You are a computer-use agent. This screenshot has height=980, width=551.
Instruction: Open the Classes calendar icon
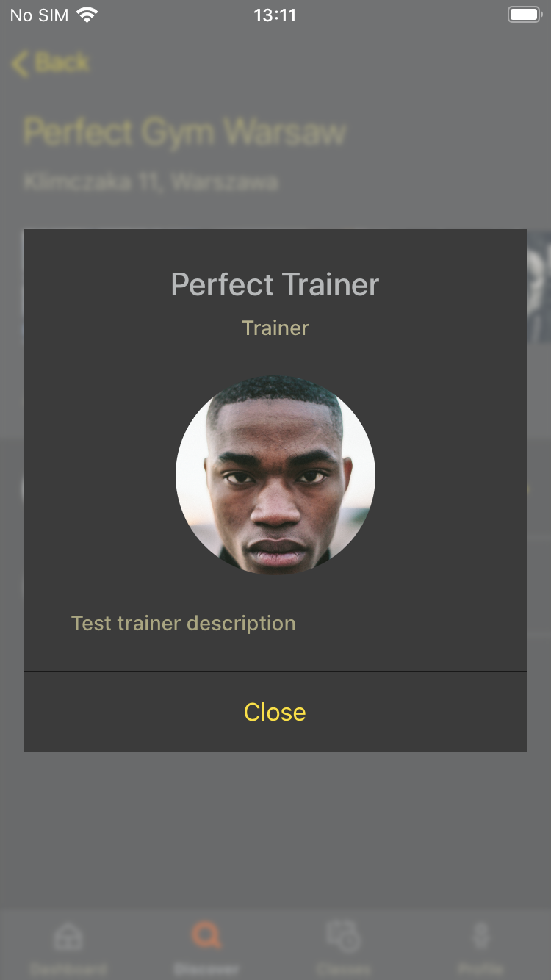(x=344, y=936)
